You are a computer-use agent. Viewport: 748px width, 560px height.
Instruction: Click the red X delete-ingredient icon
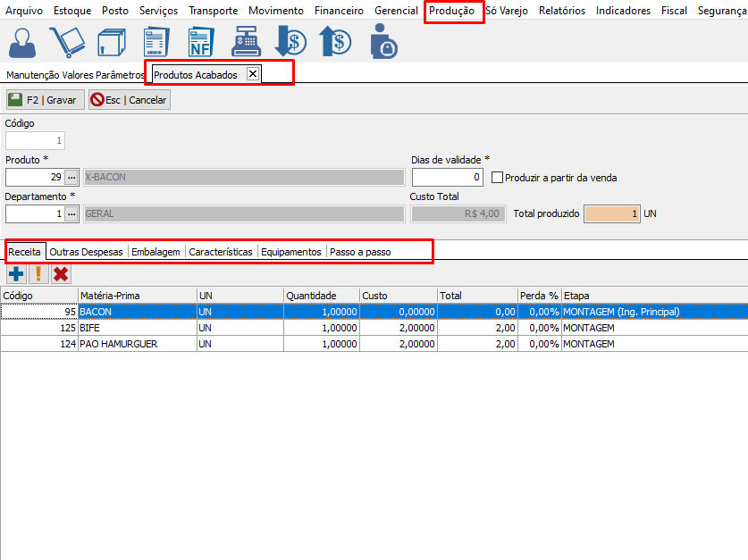tap(61, 274)
